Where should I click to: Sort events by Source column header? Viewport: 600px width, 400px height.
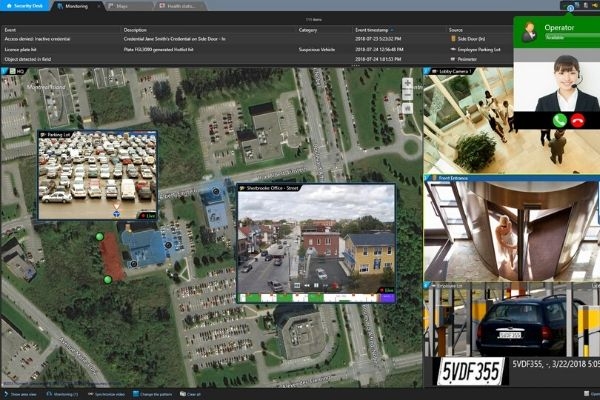pos(455,30)
